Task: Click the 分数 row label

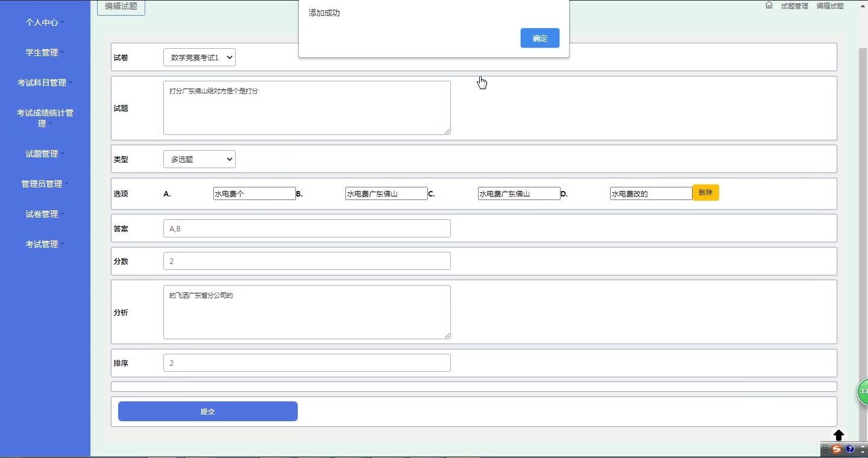Action: click(x=121, y=261)
